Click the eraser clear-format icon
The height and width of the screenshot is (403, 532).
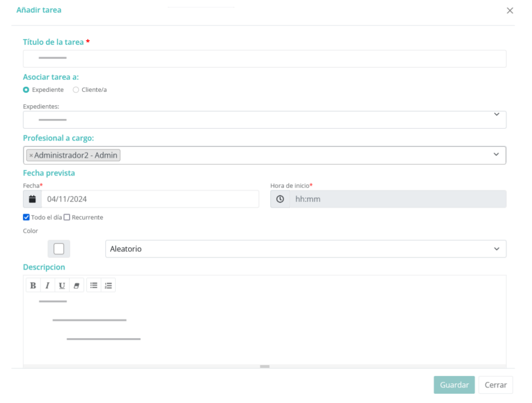[76, 285]
